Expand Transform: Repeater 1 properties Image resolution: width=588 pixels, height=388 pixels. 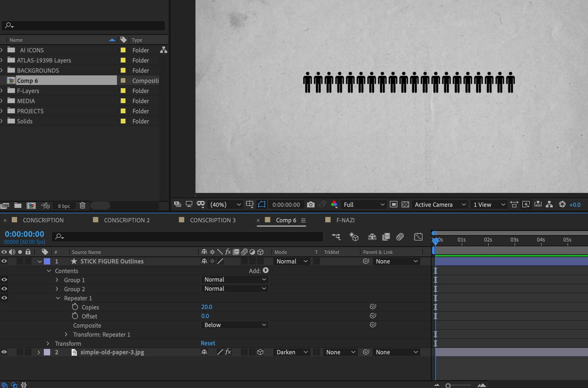(66, 335)
